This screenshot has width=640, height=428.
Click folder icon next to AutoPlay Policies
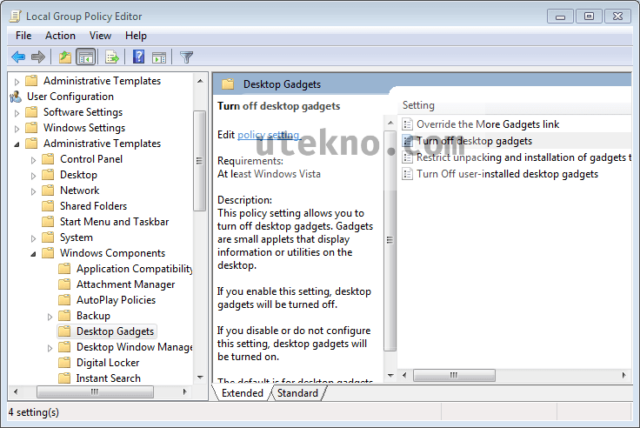click(x=64, y=300)
